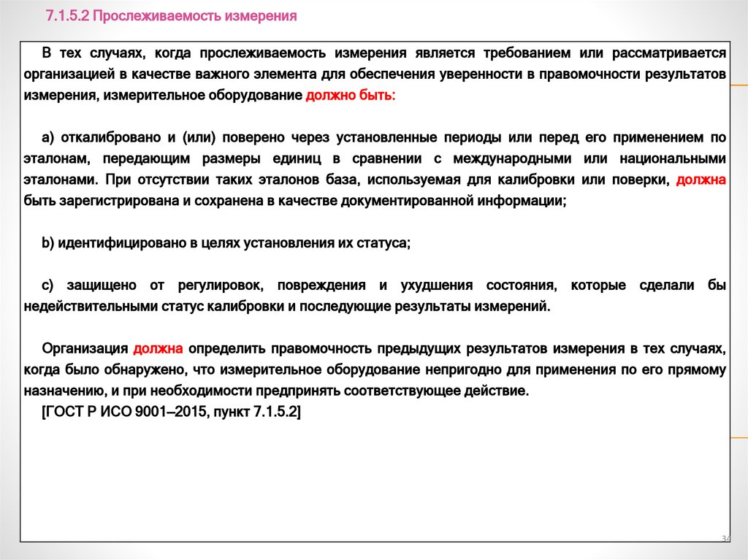Click the red word "должна" after "Организация"
This screenshot has height=560, width=748.
pos(158,349)
